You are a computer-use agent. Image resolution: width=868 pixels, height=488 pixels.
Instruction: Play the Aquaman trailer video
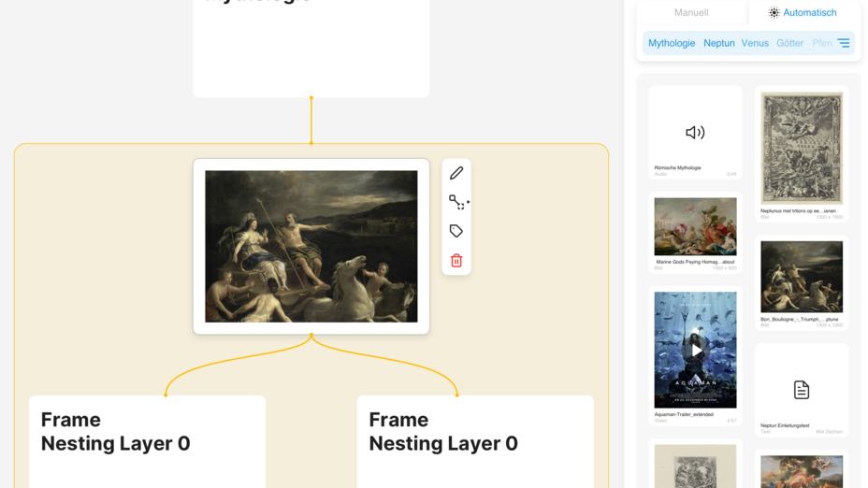(695, 351)
